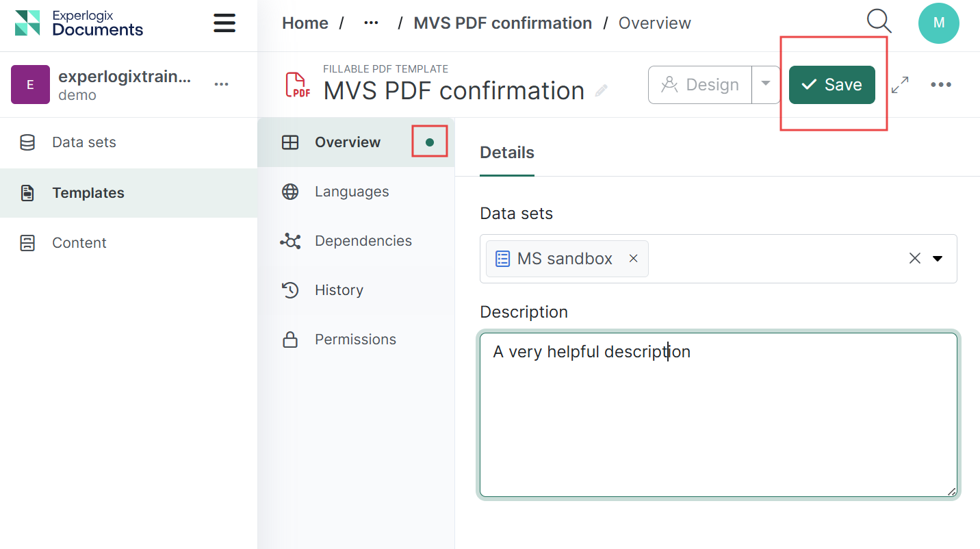Switch to the Details tab
Screen dimensions: 980x549
[506, 153]
